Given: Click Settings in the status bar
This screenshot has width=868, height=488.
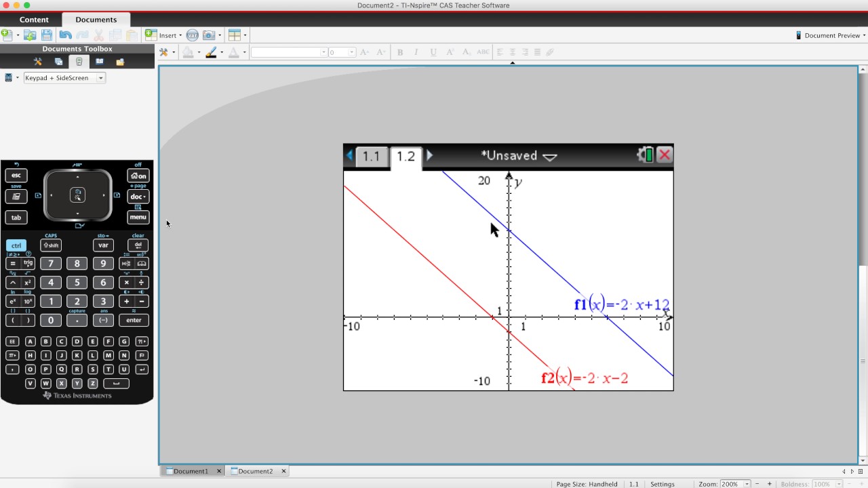Looking at the screenshot, I should (x=663, y=484).
